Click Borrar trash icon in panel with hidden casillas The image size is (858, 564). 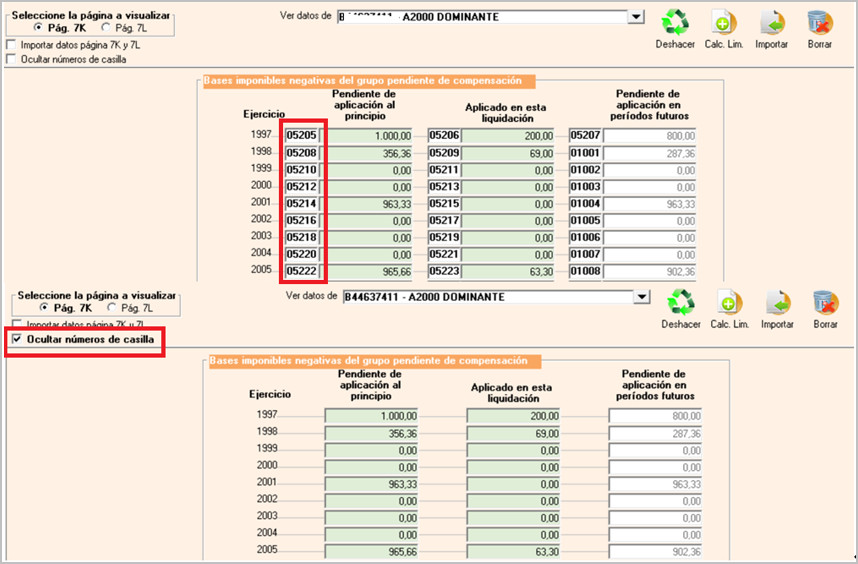click(x=825, y=303)
